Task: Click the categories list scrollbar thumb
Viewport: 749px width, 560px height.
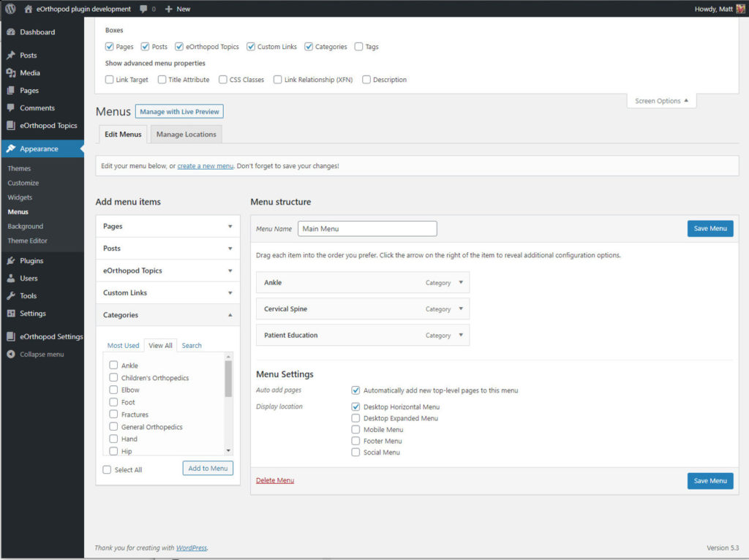Action: pyautogui.click(x=228, y=379)
